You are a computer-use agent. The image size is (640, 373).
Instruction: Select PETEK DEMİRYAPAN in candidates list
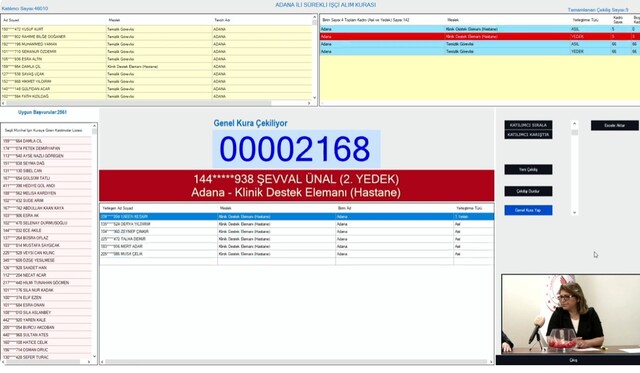(x=46, y=149)
